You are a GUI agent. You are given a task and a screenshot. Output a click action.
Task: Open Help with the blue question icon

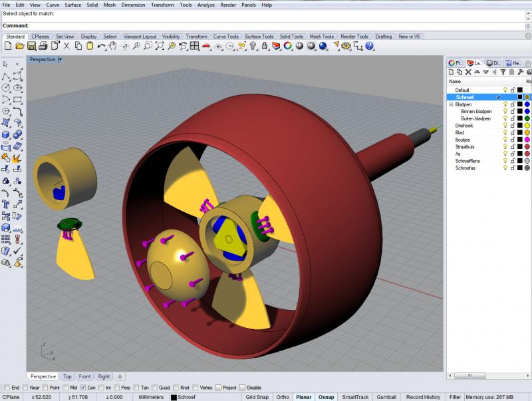click(369, 46)
